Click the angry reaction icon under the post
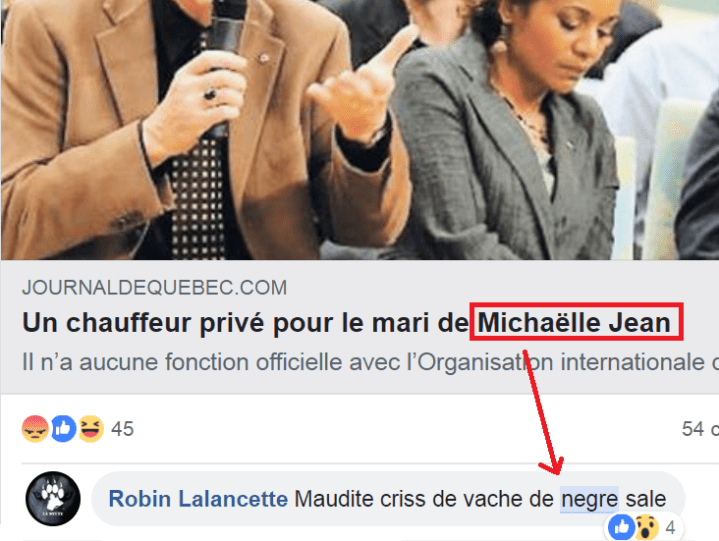Screen dimensions: 719x541 coord(35,429)
